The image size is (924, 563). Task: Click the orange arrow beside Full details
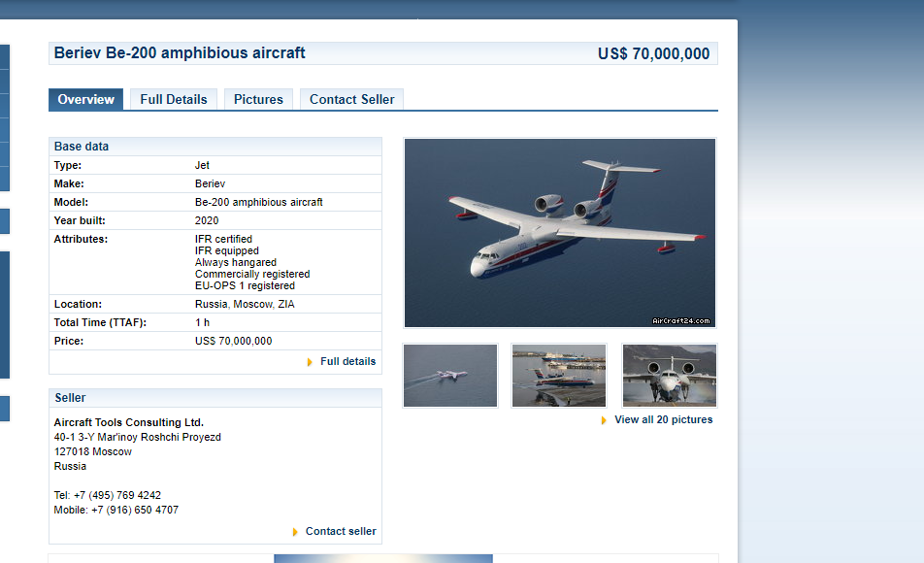coord(310,362)
